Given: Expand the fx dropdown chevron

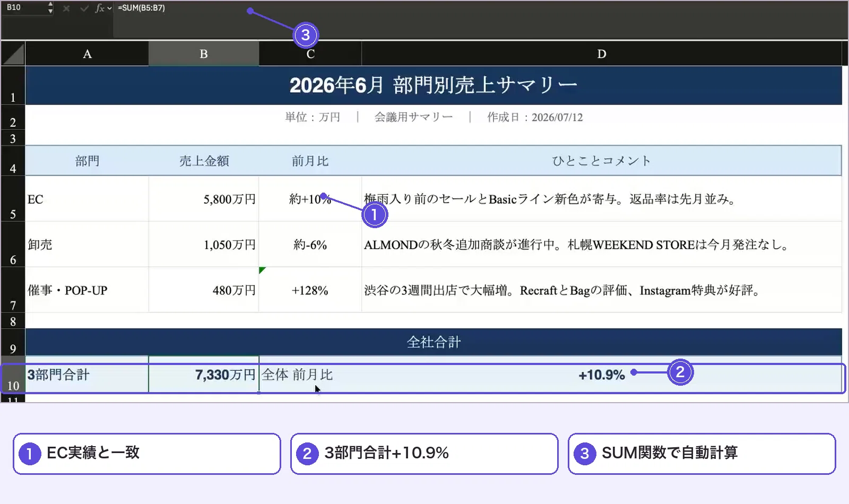Looking at the screenshot, I should 109,8.
